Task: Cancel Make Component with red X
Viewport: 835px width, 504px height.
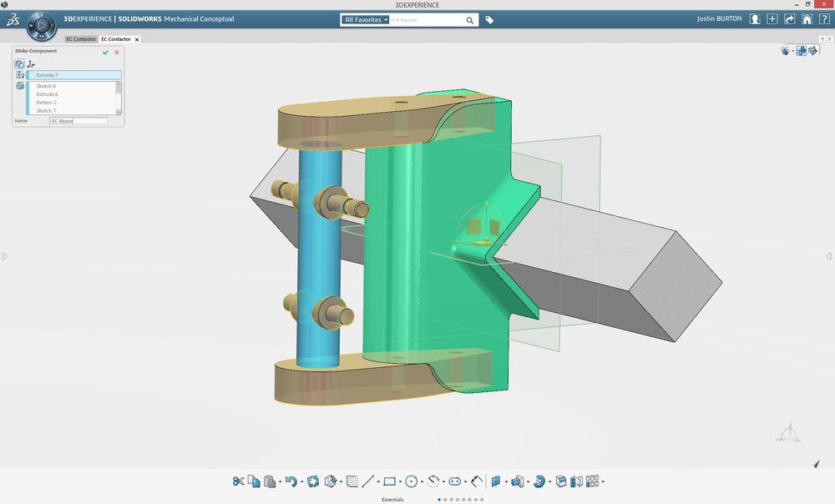Action: pyautogui.click(x=117, y=52)
